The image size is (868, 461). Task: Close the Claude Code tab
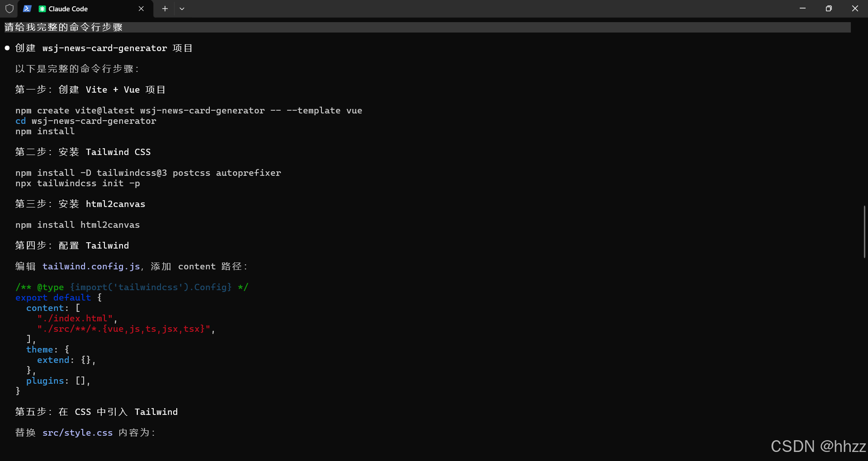(x=141, y=9)
